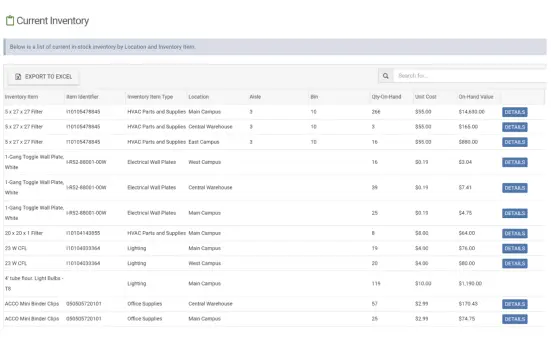Open Details for 23 W CFL at West Campus
Screen dimensions: 551x362
(x=514, y=264)
